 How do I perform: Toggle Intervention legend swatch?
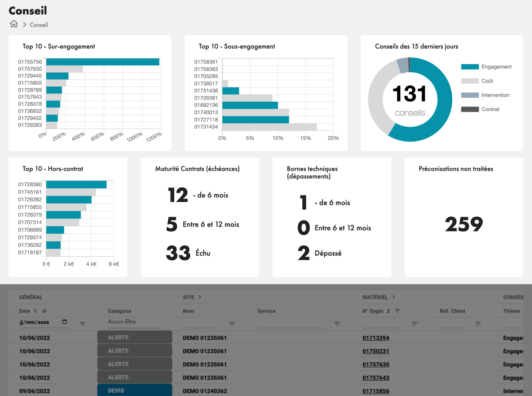[x=470, y=95]
